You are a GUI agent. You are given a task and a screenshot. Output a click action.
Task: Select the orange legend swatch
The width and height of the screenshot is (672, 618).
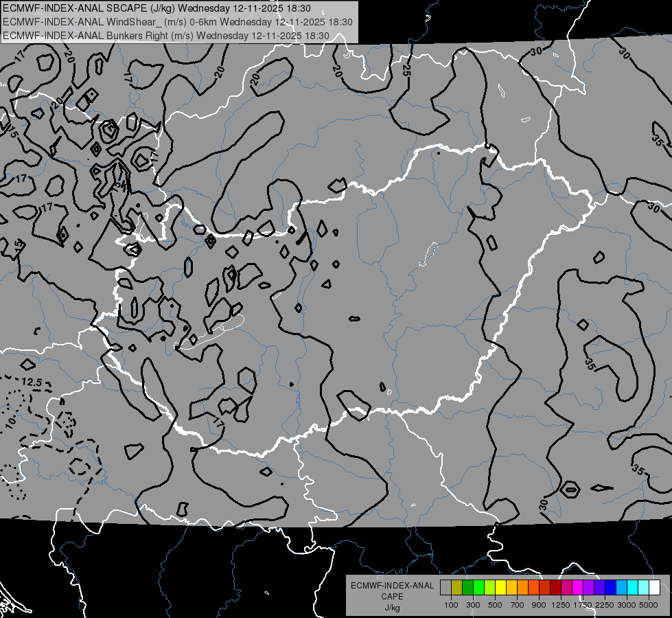[x=523, y=587]
